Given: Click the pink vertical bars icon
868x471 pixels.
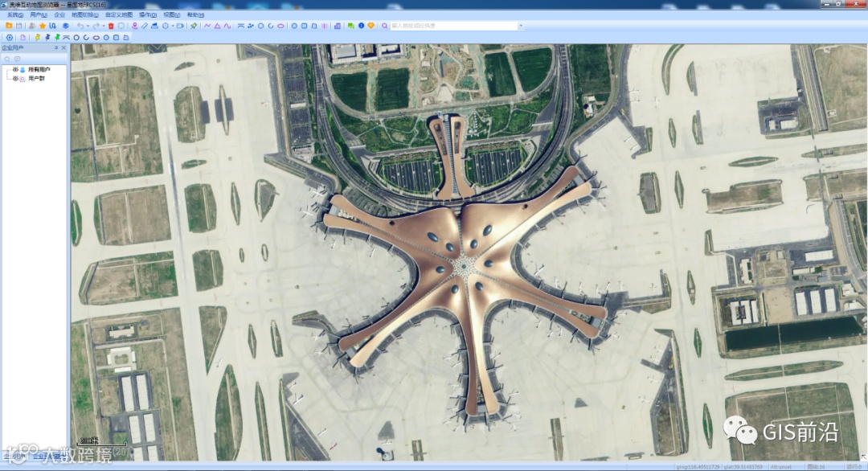Looking at the screenshot, I should [325, 26].
